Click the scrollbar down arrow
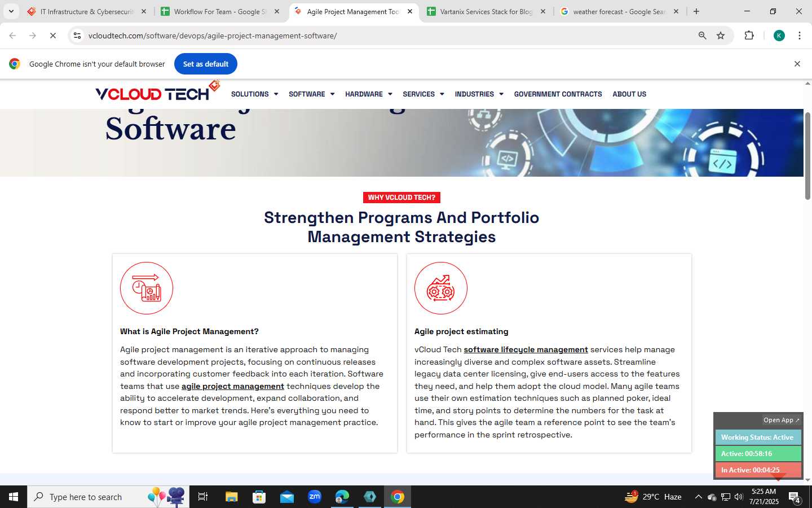 coord(807,480)
